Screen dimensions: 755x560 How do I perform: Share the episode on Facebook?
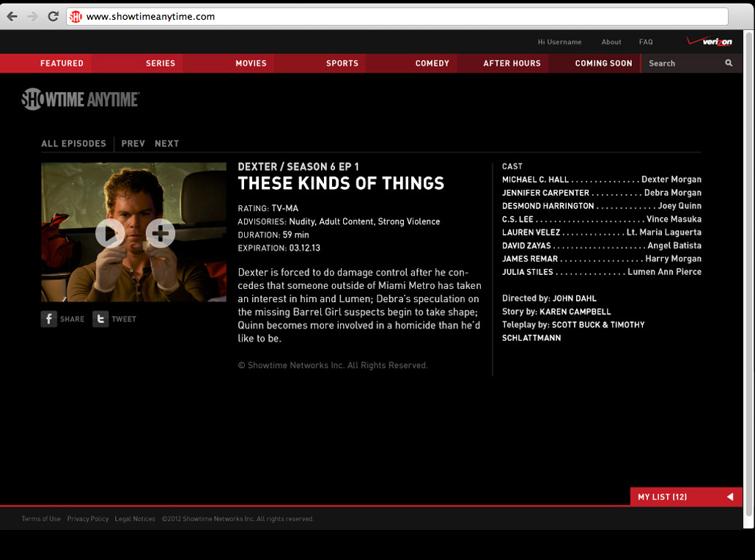[62, 319]
